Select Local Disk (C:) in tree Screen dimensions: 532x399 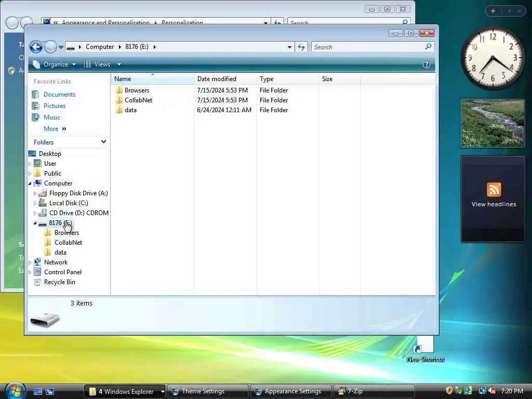tap(69, 203)
